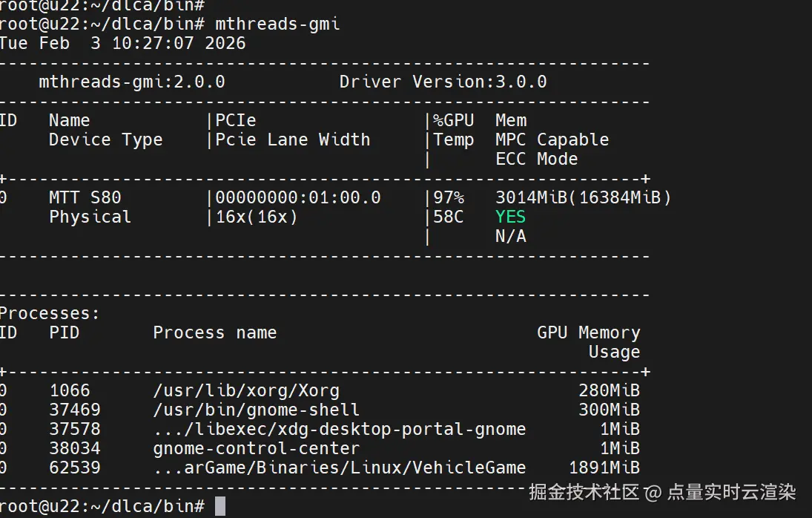Click the VehicleGame process path
The image size is (812, 518).
(x=340, y=468)
